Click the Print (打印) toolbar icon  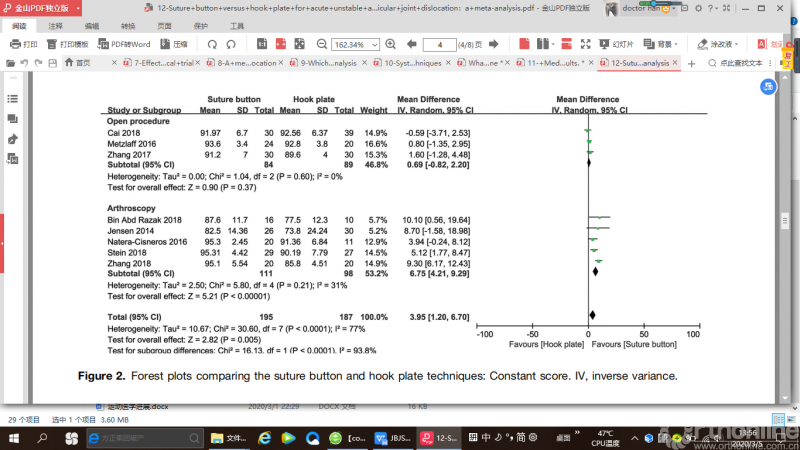24,45
